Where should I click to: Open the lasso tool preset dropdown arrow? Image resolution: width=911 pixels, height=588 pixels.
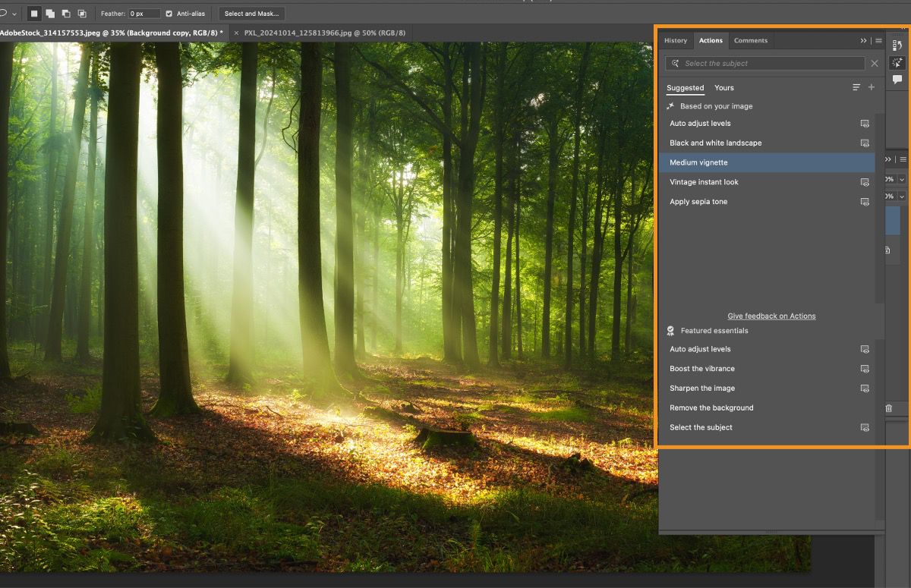point(14,13)
